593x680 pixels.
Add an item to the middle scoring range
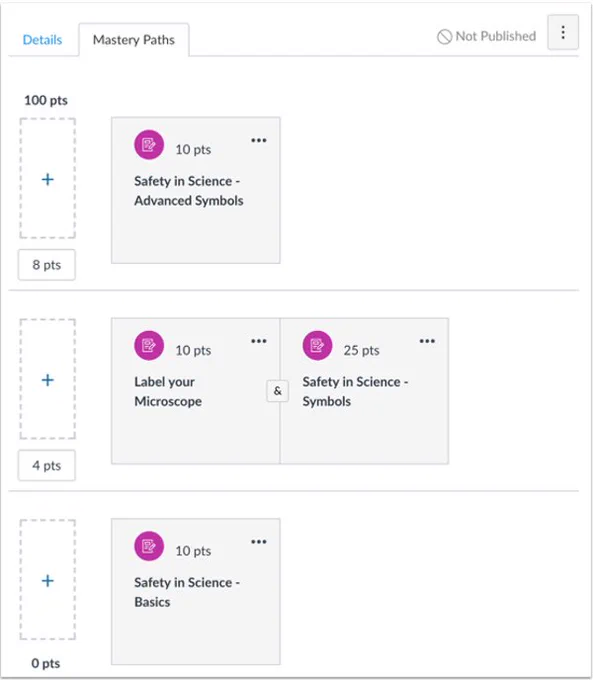(x=48, y=379)
